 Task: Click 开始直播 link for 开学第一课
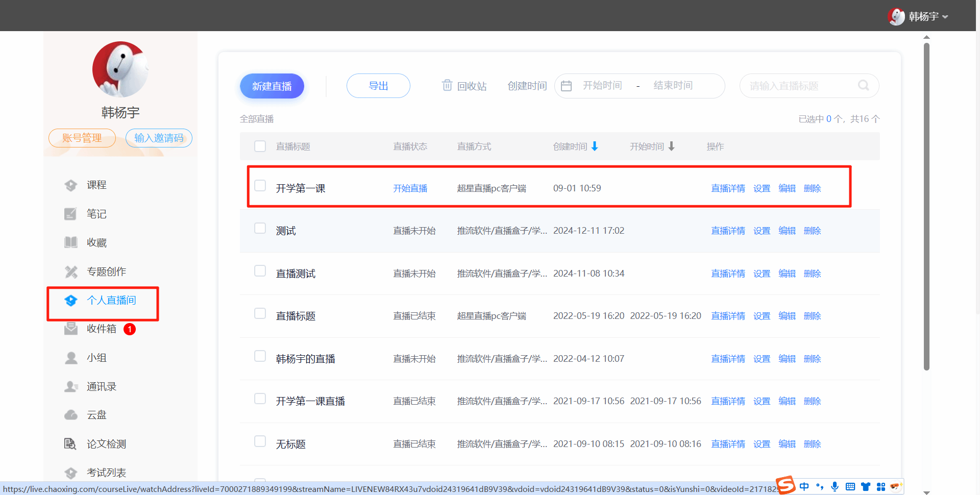[410, 188]
